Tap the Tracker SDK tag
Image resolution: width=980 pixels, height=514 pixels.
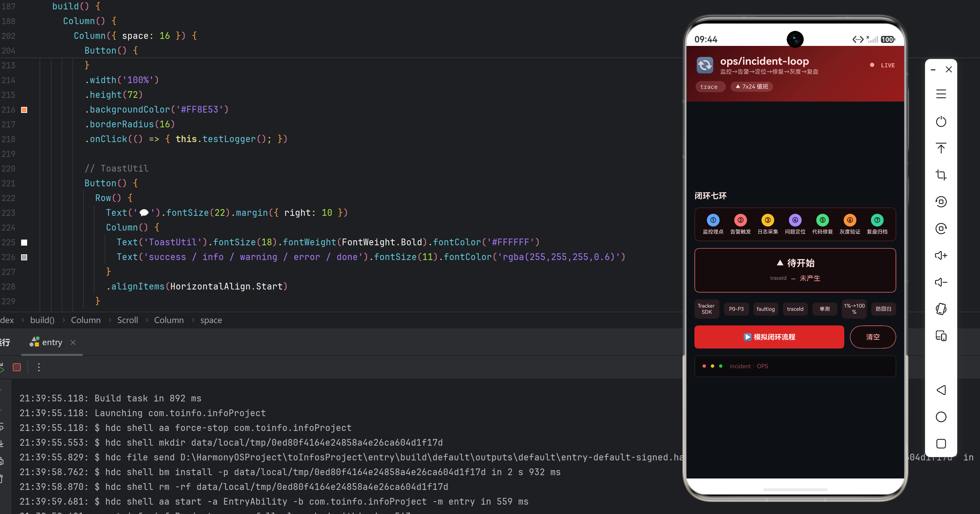pyautogui.click(x=707, y=309)
